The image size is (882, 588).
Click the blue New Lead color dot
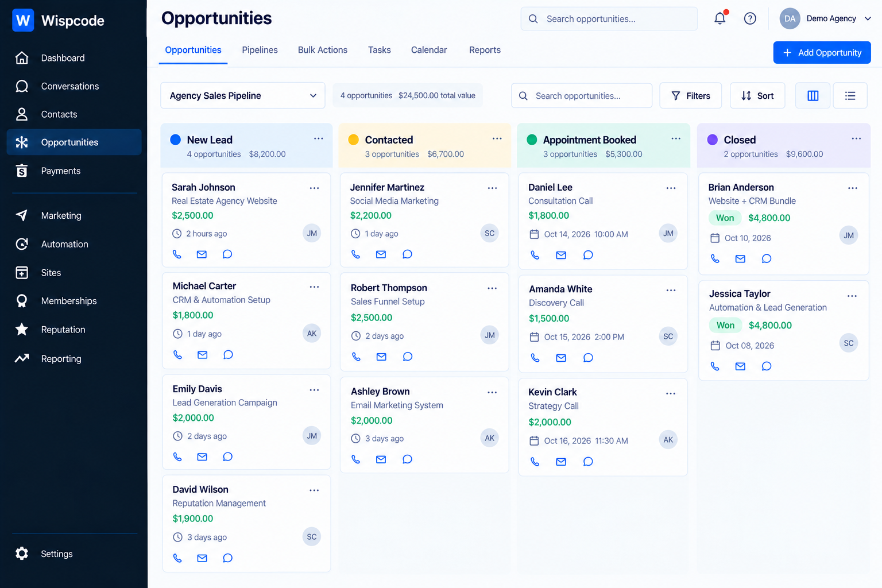point(176,140)
